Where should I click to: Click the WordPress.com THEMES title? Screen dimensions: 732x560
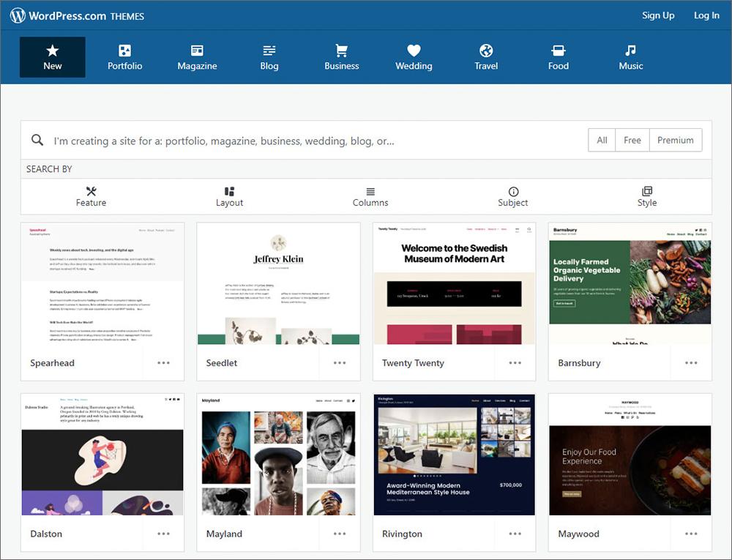coord(86,16)
